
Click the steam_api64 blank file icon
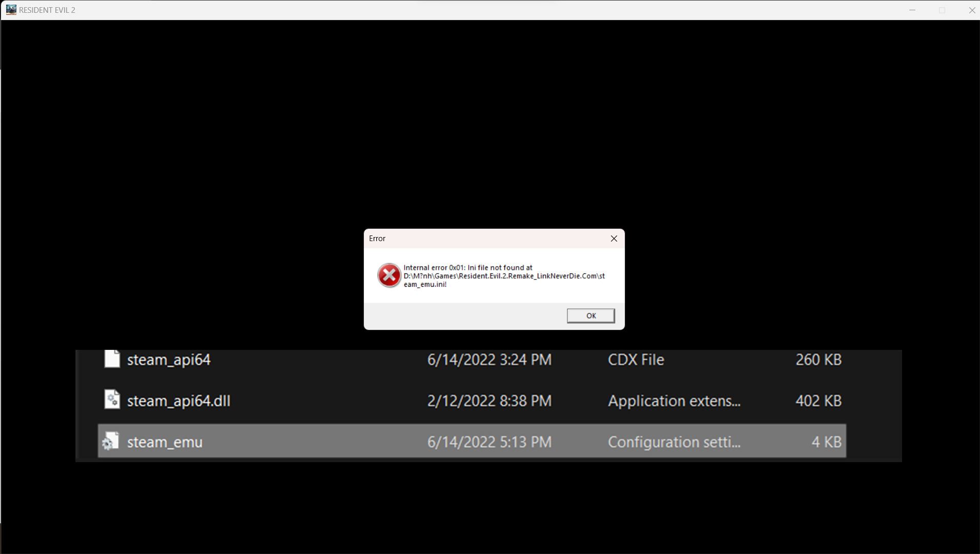pyautogui.click(x=112, y=359)
